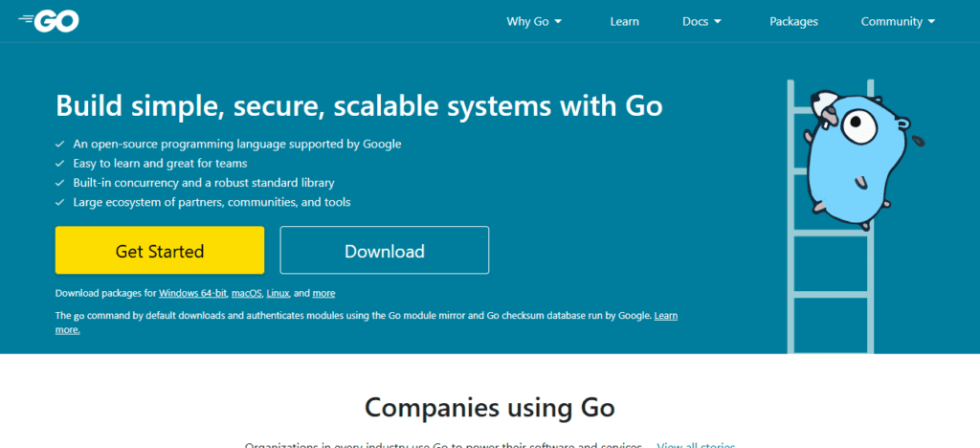
Task: Click the checkmark beside 'Easy to learn'
Action: click(60, 164)
